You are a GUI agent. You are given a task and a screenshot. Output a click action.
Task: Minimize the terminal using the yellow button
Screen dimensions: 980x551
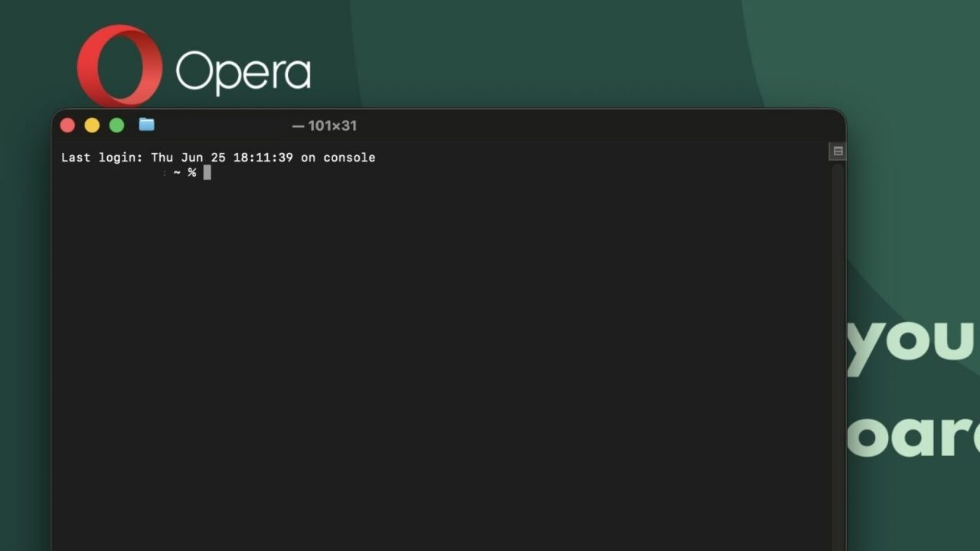click(x=92, y=126)
